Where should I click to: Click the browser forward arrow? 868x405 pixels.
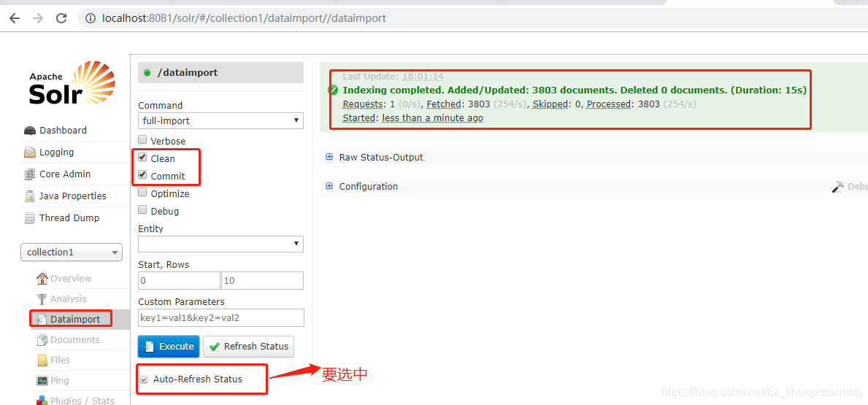point(38,18)
